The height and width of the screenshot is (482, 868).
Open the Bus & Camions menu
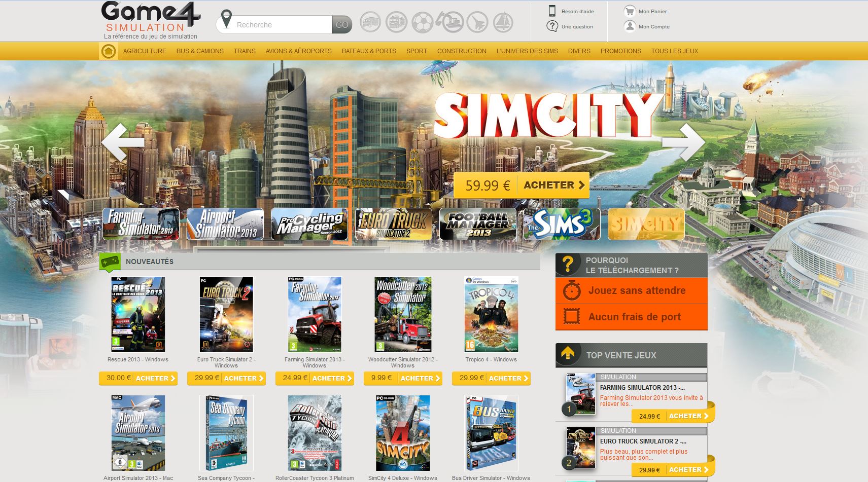coord(200,51)
